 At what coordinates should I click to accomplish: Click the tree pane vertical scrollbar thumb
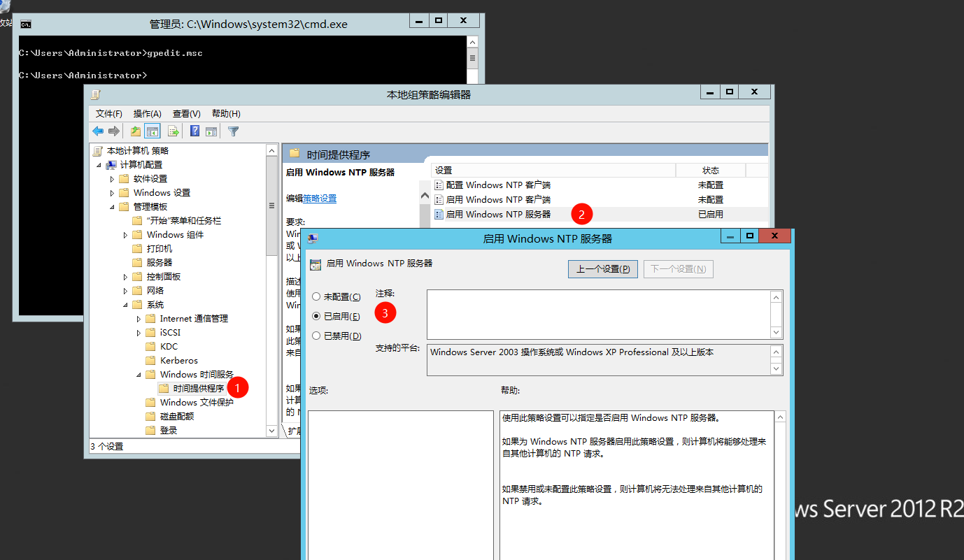(x=272, y=206)
